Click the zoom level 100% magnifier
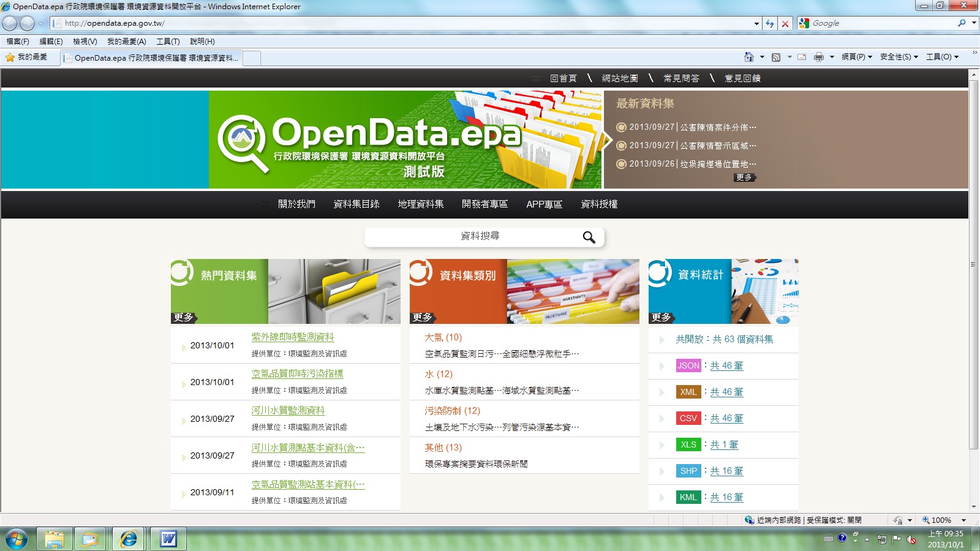The width and height of the screenshot is (980, 551). (x=926, y=520)
